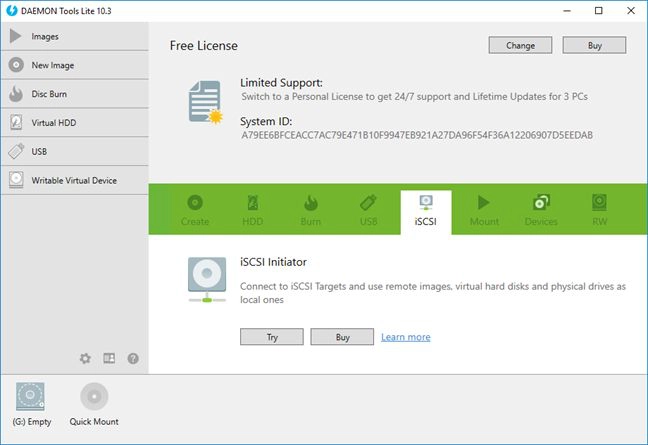Switch to the Burn feature tab

click(x=310, y=211)
